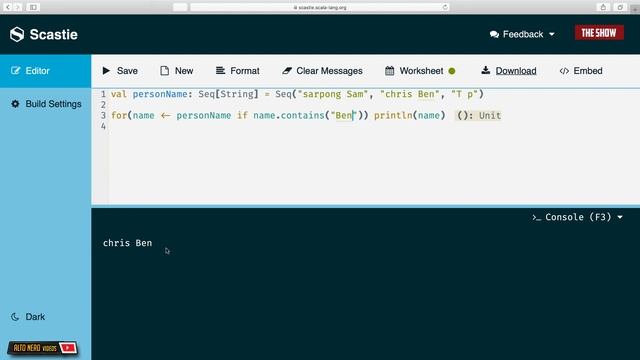Show all tabs in Safari
This screenshot has height=360, width=640.
(620, 7)
